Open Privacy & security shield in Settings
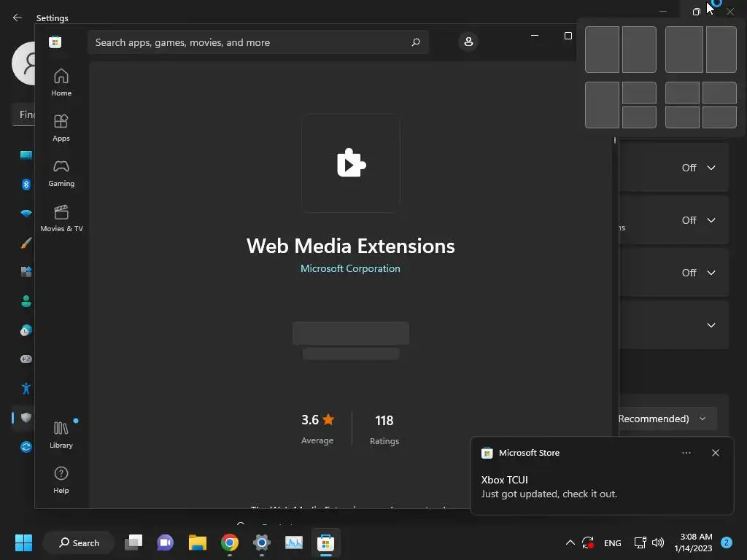The width and height of the screenshot is (747, 560). pos(26,418)
